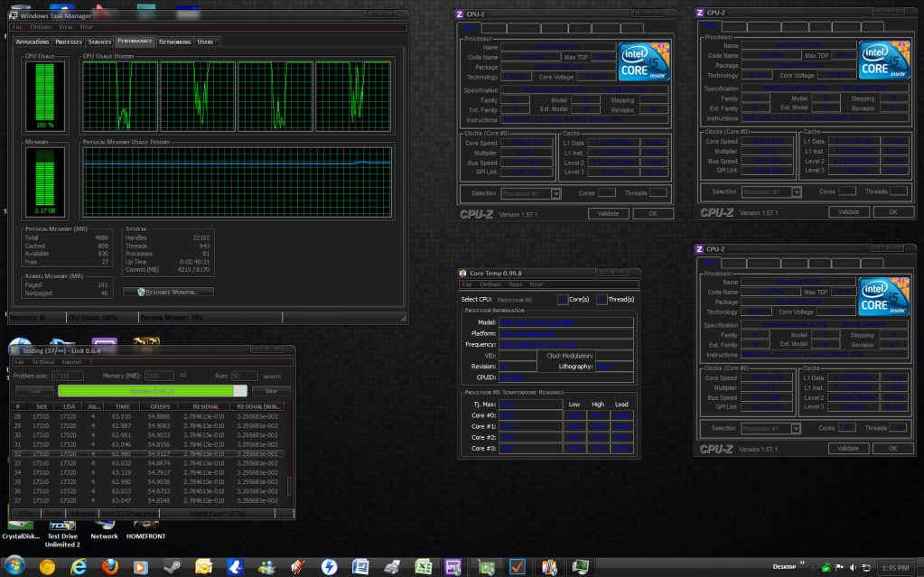Screen dimensions: 924x577
Task: Click OK in the top-right CPU-Z window
Action: (x=893, y=211)
